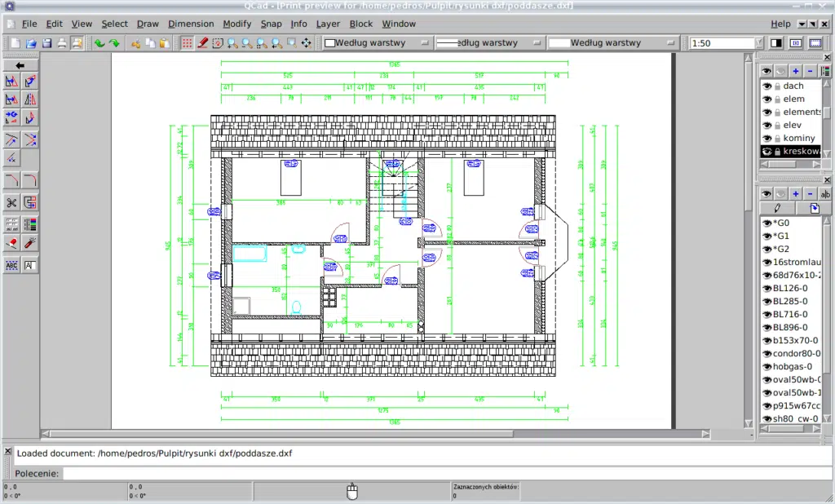835x504 pixels.
Task: Click the minus button to remove a layer
Action: 810,71
